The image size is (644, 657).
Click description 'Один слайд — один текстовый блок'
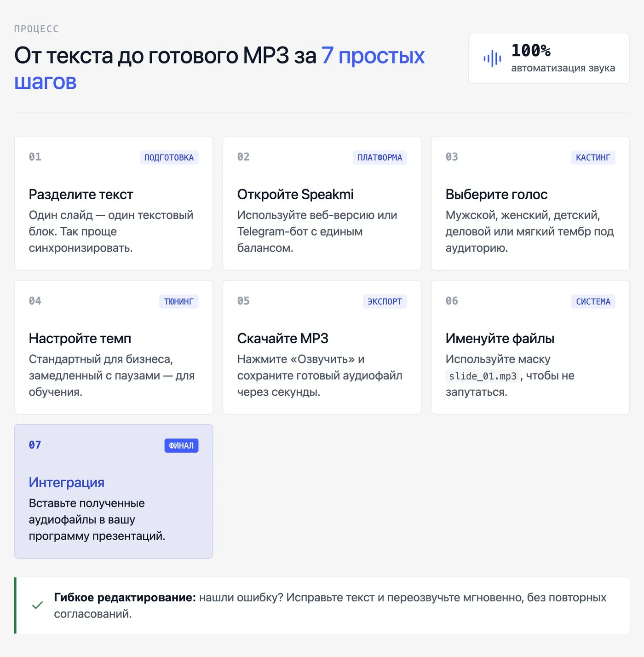(111, 231)
